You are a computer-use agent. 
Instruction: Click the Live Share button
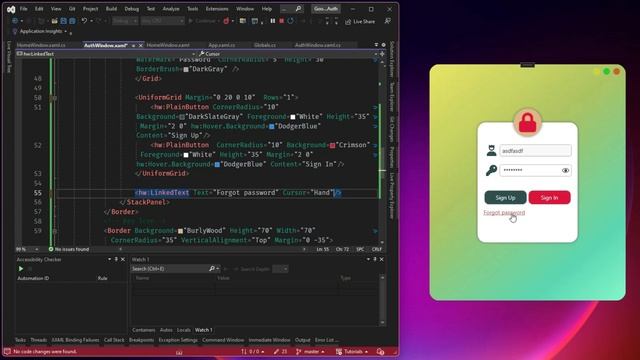[360, 21]
